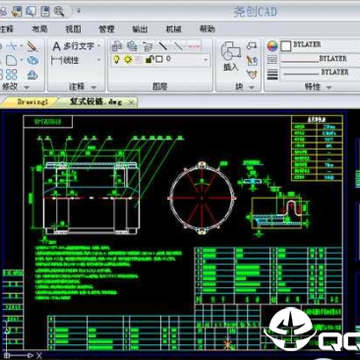Viewport: 360px width, 360px height.
Task: Switch to the Drawing1 document tab
Action: click(x=31, y=102)
